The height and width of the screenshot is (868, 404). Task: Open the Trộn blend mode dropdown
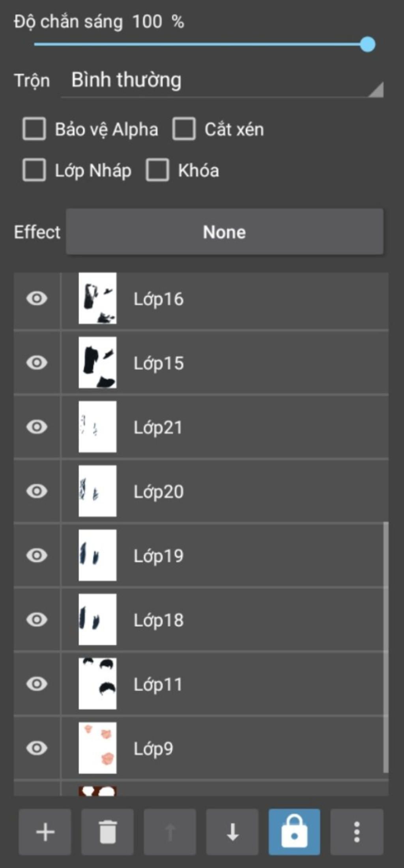click(222, 81)
